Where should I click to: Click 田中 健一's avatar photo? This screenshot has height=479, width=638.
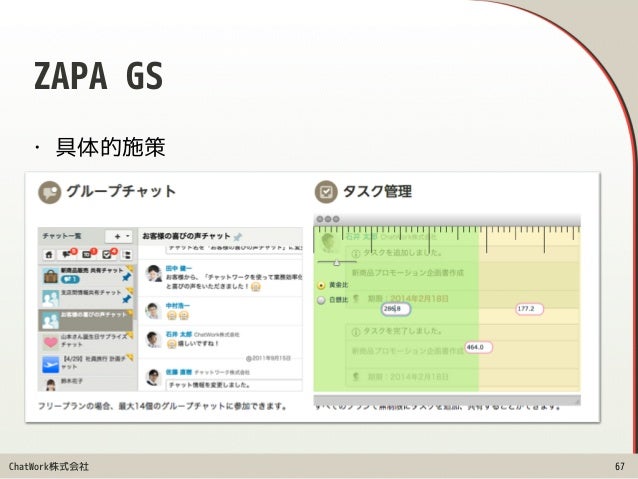153,273
